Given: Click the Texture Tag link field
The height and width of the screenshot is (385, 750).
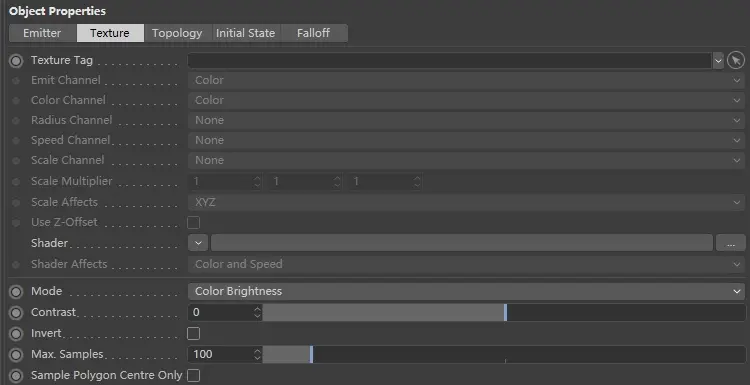Looking at the screenshot, I should 450,61.
